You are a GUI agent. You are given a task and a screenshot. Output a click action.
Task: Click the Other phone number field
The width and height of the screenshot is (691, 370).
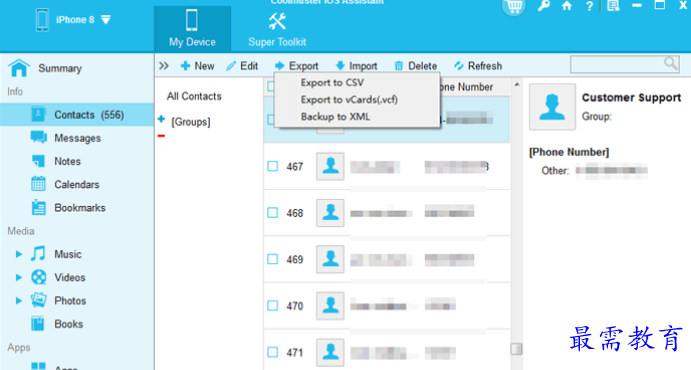tap(612, 170)
